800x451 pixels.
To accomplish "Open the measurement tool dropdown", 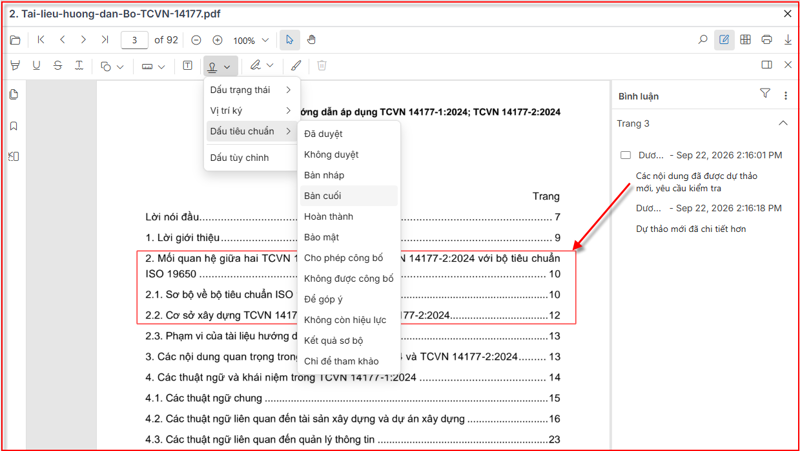I will coord(153,66).
